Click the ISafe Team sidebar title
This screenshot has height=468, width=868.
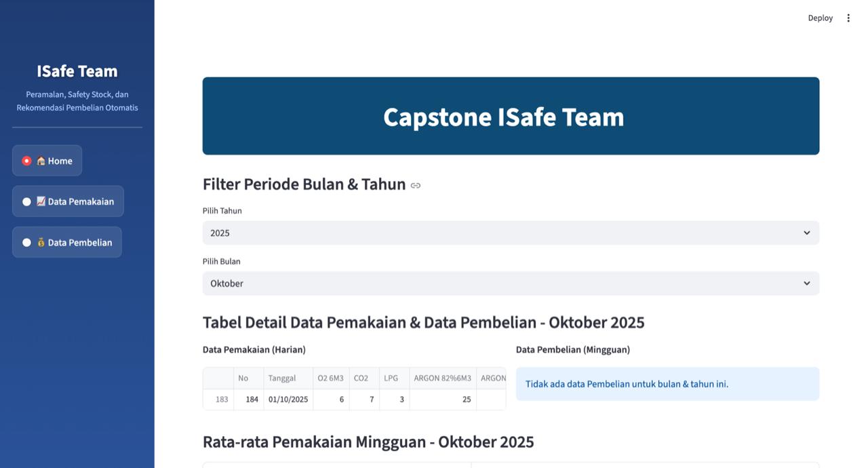tap(77, 71)
